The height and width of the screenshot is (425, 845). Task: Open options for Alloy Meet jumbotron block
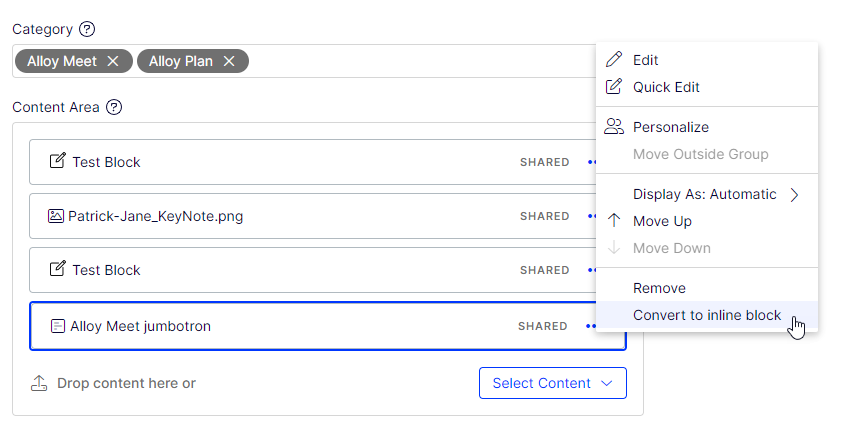tap(591, 326)
